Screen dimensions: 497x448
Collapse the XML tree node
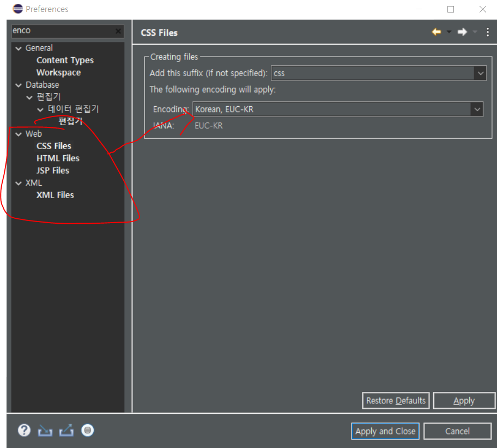pos(19,183)
